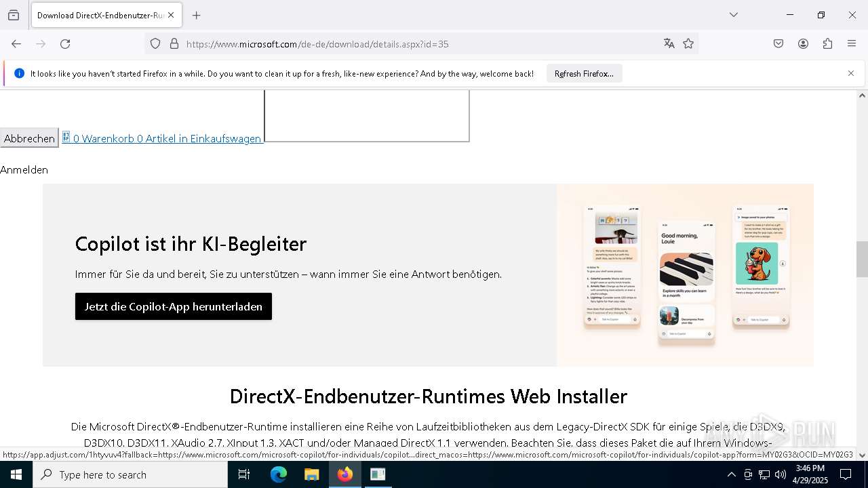Image resolution: width=868 pixels, height=488 pixels.
Task: Reload the current page
Action: [65, 44]
